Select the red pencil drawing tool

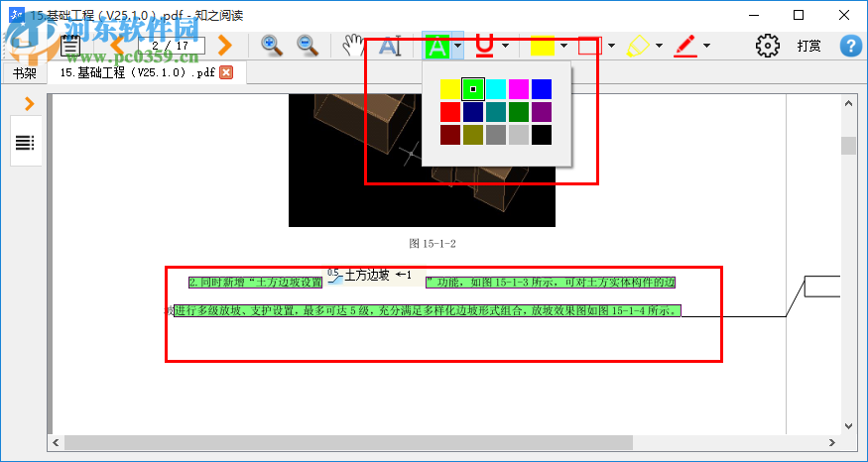[685, 46]
